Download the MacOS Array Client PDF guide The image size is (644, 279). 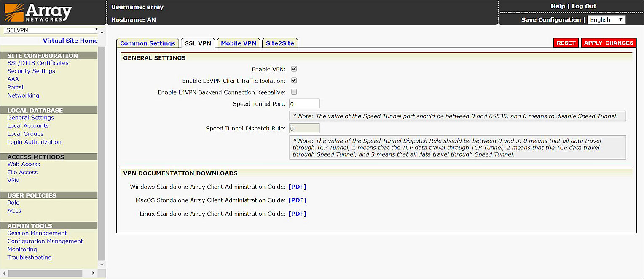(x=297, y=200)
